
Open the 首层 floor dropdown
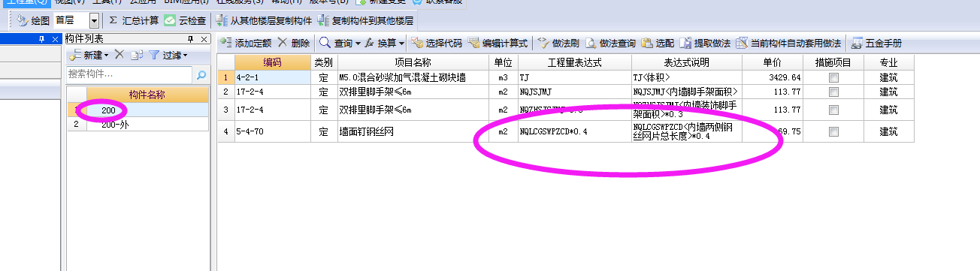(x=94, y=20)
